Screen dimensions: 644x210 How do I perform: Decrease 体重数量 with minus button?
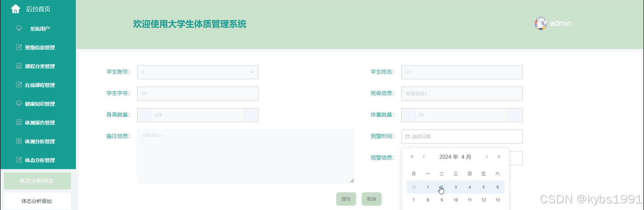tap(408, 115)
